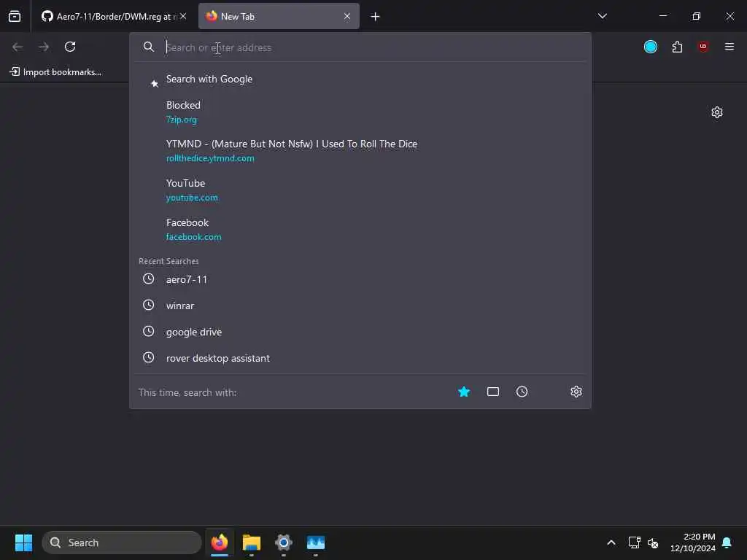The width and height of the screenshot is (747, 560).
Task: Select recent search aero7-11
Action: [x=360, y=279]
